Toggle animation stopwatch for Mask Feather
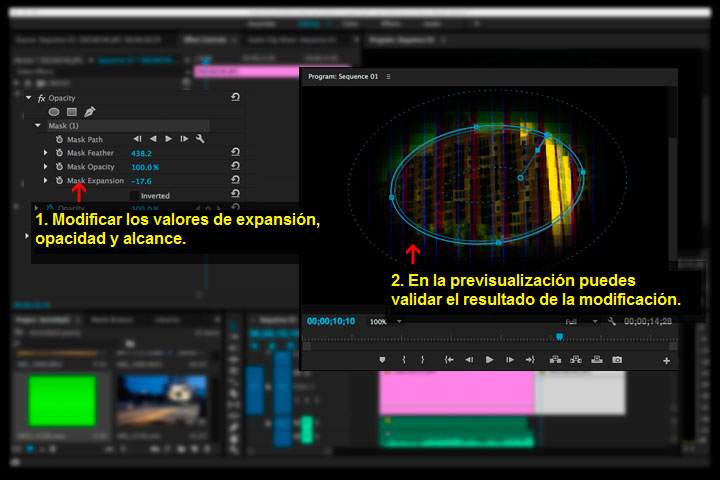This screenshot has width=720, height=480. (59, 152)
